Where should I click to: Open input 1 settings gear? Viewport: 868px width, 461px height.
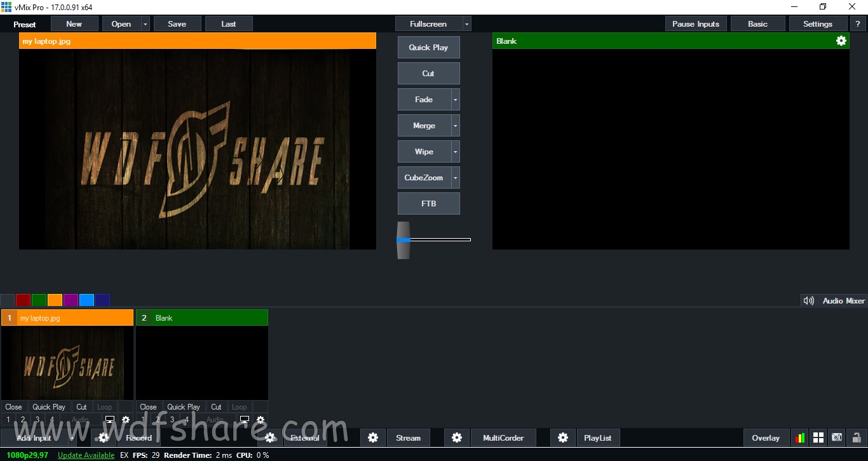coord(126,420)
